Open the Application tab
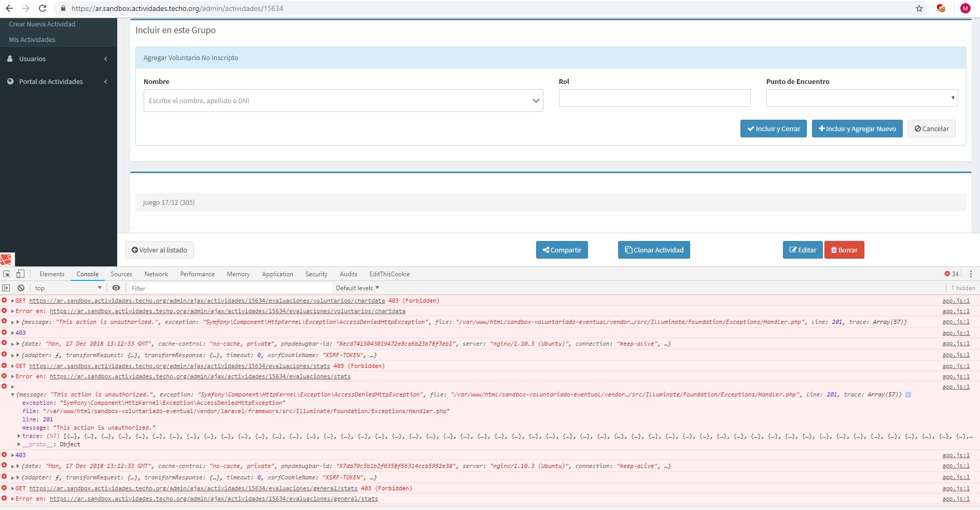The width and height of the screenshot is (980, 510). tap(277, 274)
